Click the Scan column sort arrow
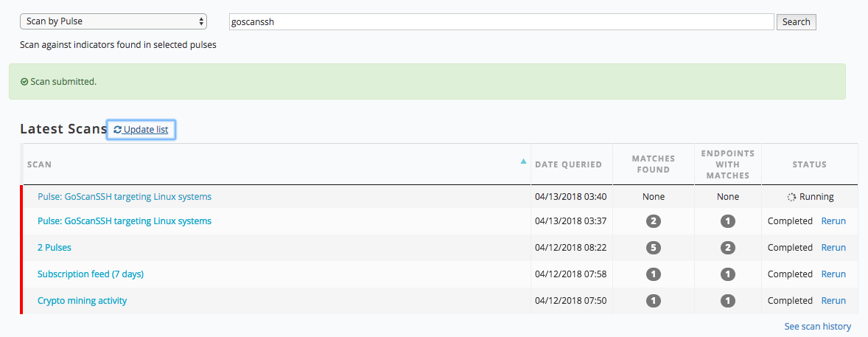The width and height of the screenshot is (868, 337). [x=523, y=161]
